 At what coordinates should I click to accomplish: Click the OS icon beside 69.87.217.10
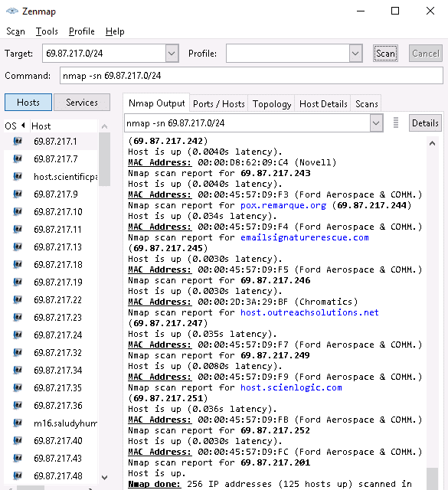click(x=18, y=212)
